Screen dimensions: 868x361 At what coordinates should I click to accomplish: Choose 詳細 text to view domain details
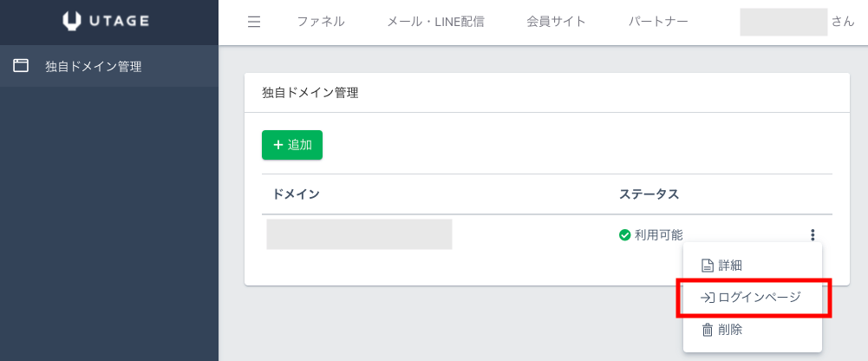pos(730,266)
